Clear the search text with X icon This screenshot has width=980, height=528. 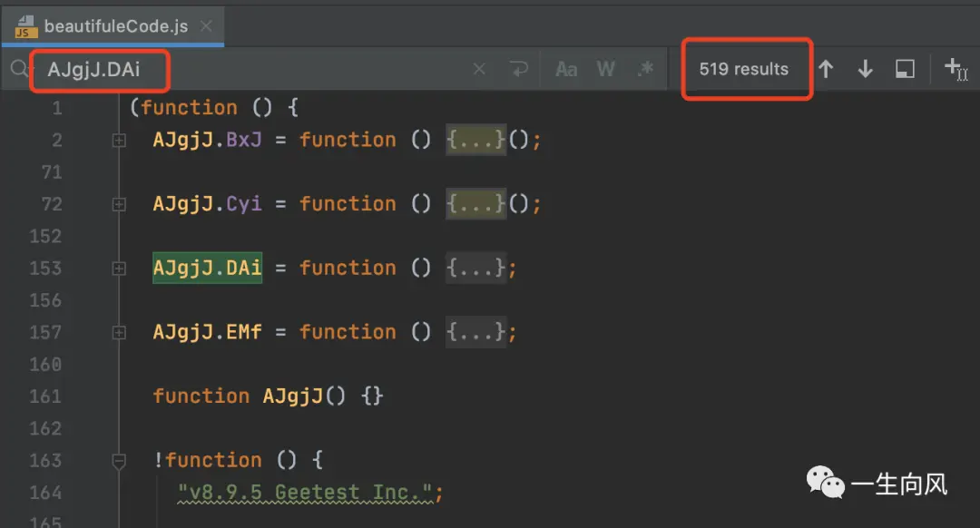click(x=479, y=69)
